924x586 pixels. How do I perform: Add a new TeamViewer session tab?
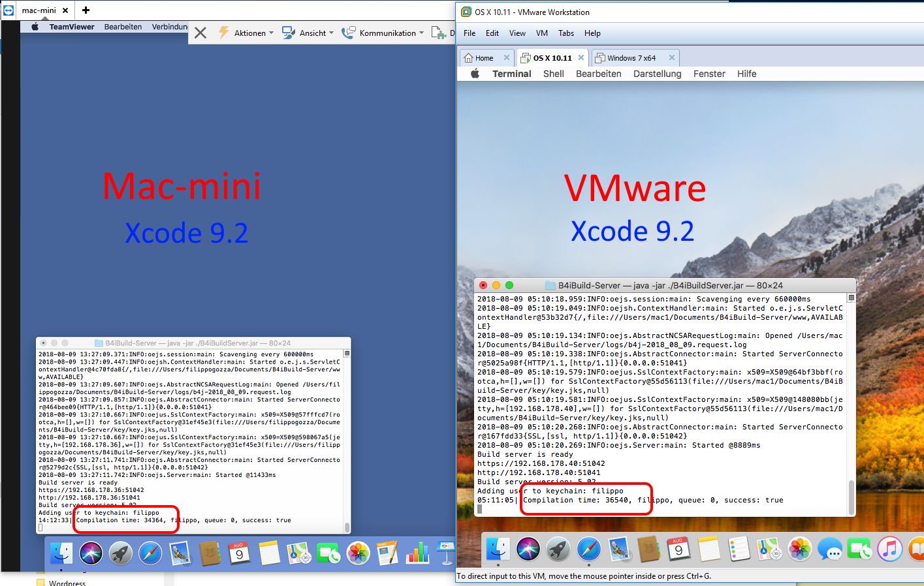tap(86, 10)
